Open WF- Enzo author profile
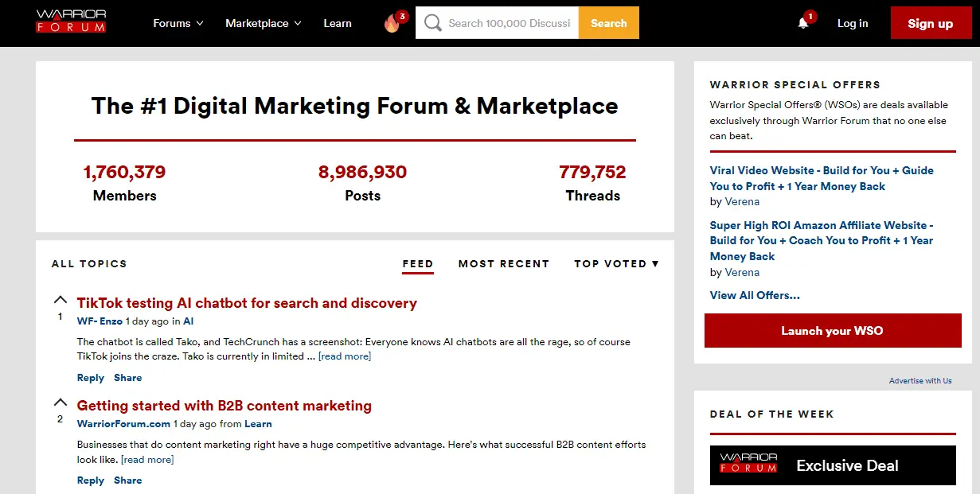980x494 pixels. click(x=100, y=321)
